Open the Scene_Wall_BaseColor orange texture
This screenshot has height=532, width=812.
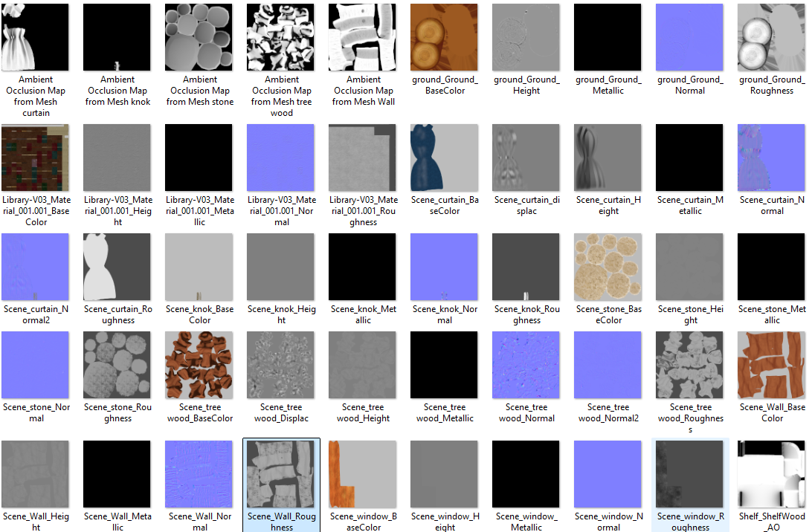click(x=771, y=364)
